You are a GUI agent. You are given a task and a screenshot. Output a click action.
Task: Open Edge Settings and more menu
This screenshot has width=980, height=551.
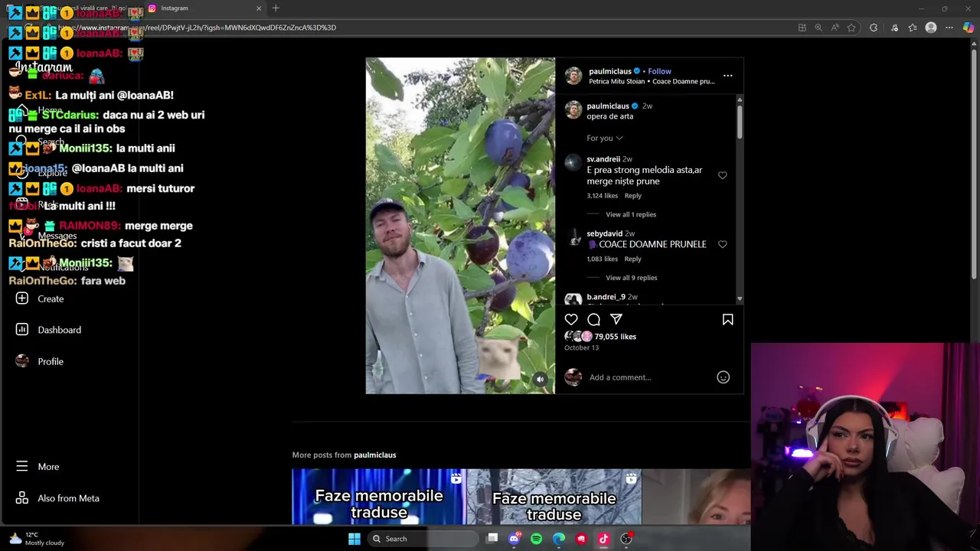[x=949, y=28]
